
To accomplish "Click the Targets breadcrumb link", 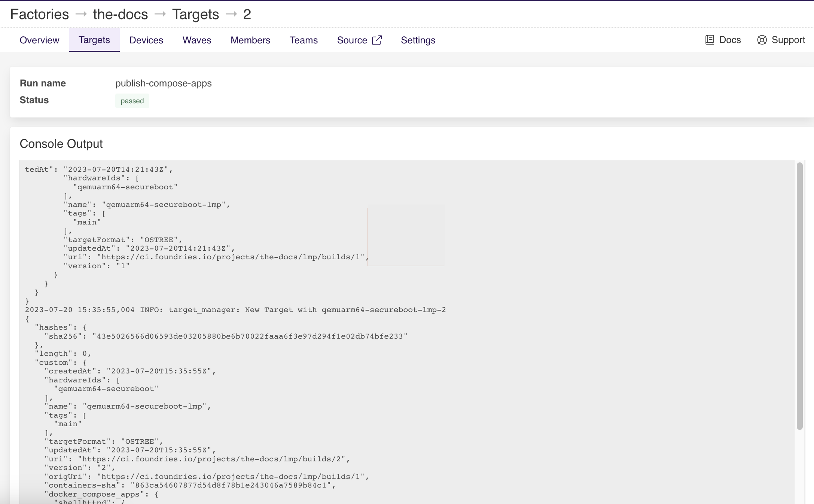I will click(195, 14).
